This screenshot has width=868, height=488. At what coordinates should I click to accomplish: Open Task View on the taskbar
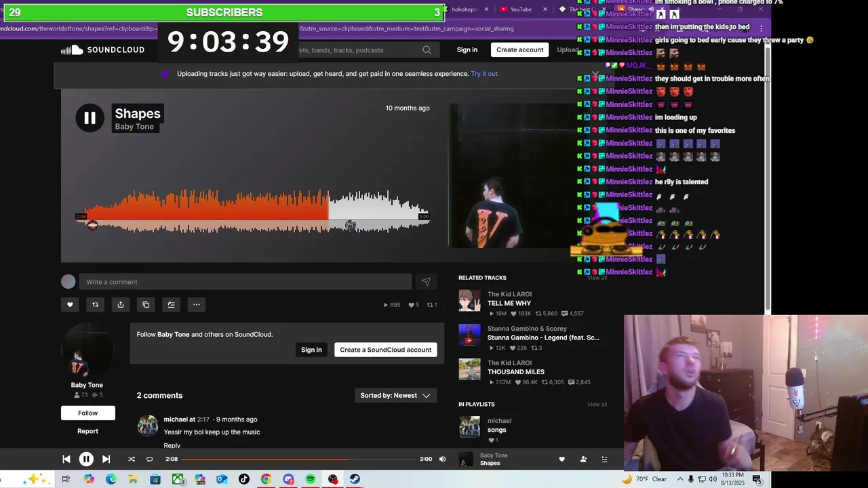point(66,479)
